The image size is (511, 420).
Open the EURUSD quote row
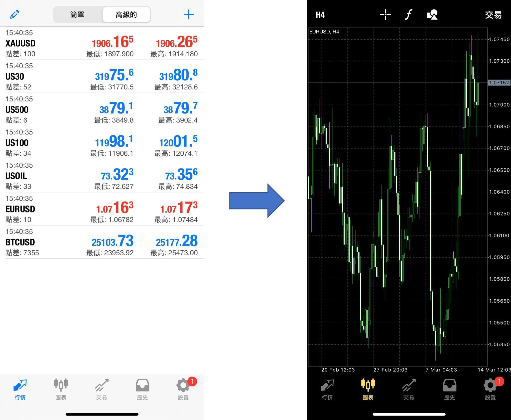pyautogui.click(x=102, y=209)
